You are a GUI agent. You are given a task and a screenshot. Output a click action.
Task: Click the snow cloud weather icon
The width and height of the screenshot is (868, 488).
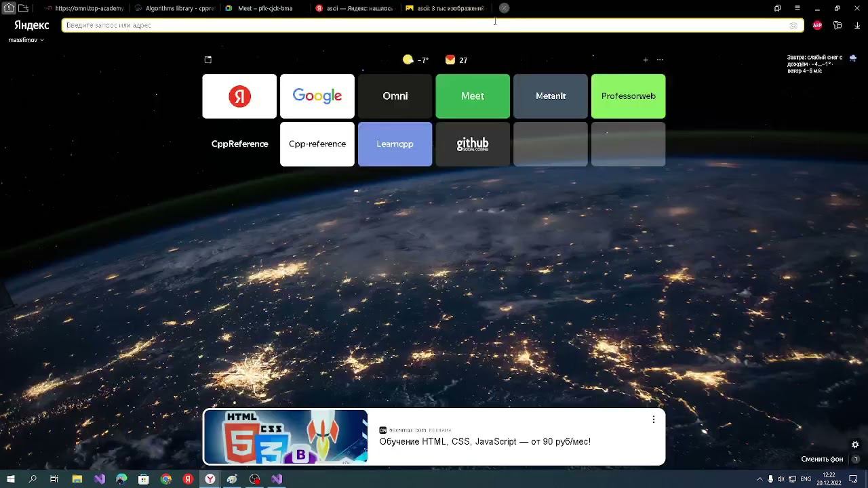tap(852, 58)
